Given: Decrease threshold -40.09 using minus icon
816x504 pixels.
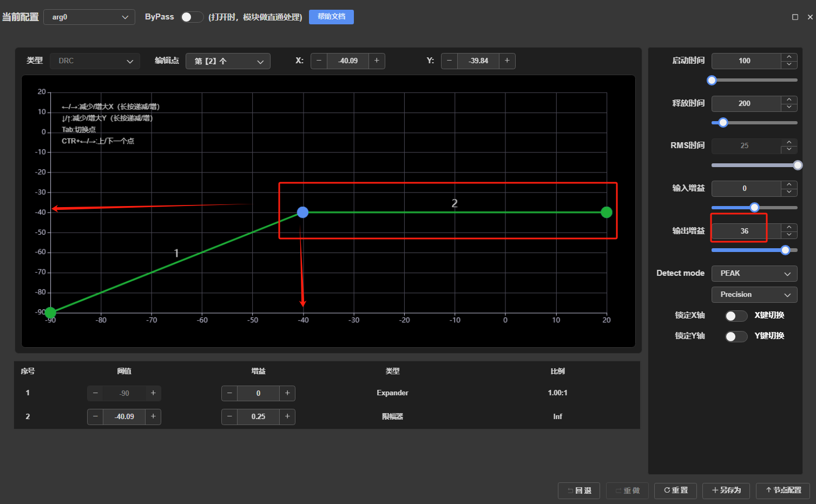Looking at the screenshot, I should click(x=95, y=416).
